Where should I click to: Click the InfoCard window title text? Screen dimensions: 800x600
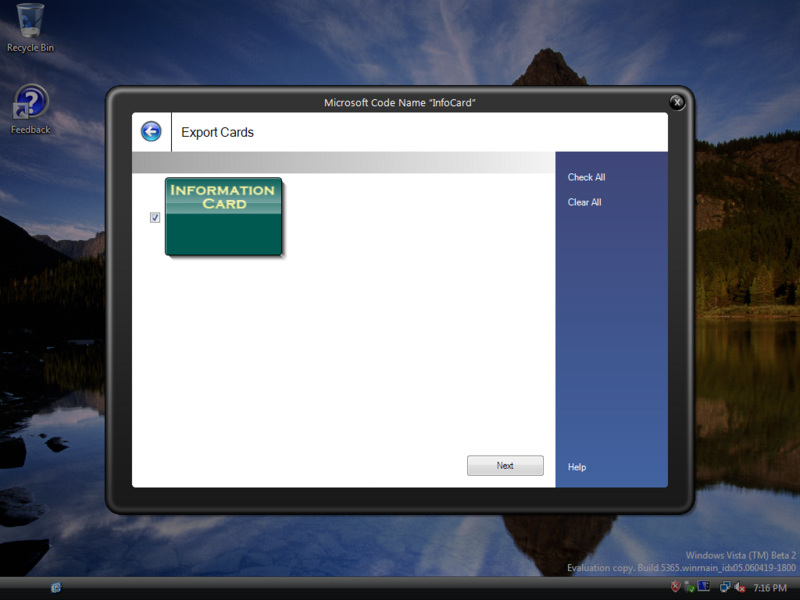[399, 103]
